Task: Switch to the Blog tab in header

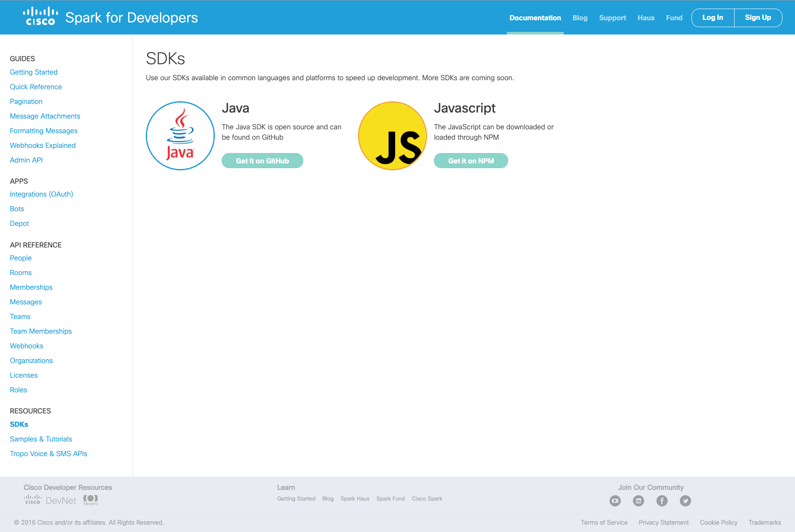Action: 580,18
